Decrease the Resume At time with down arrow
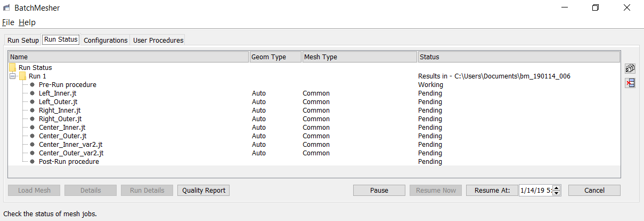 click(x=557, y=193)
